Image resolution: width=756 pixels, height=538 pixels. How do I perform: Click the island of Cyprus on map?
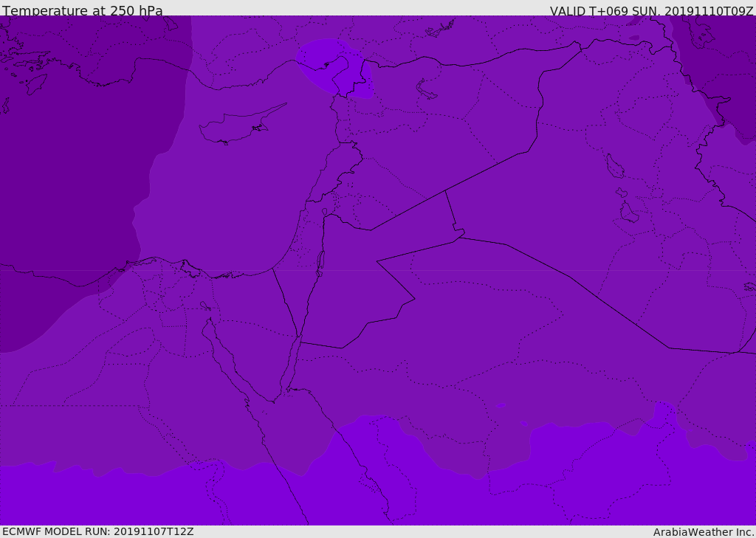[241, 125]
